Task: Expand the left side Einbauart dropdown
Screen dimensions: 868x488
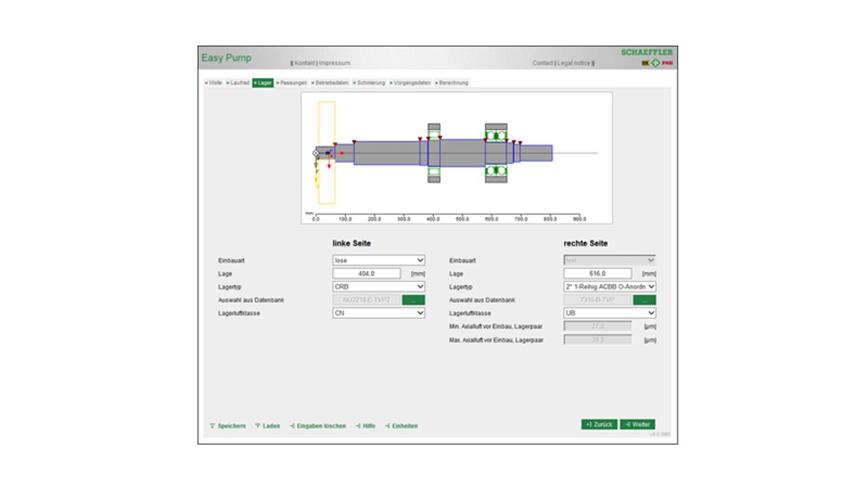Action: point(378,260)
